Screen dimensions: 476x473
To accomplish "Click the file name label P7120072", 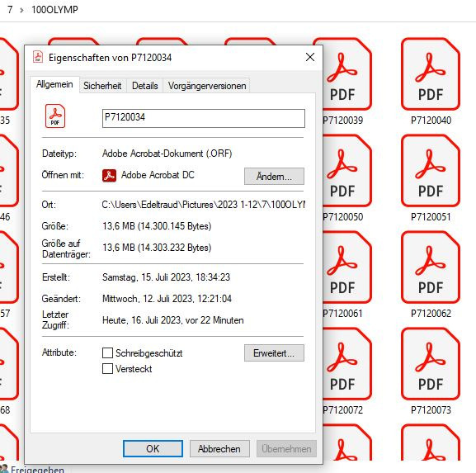I will pyautogui.click(x=343, y=410).
